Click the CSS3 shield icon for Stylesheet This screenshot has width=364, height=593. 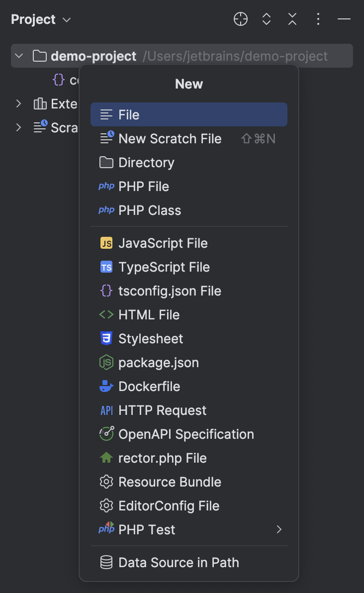coord(106,339)
